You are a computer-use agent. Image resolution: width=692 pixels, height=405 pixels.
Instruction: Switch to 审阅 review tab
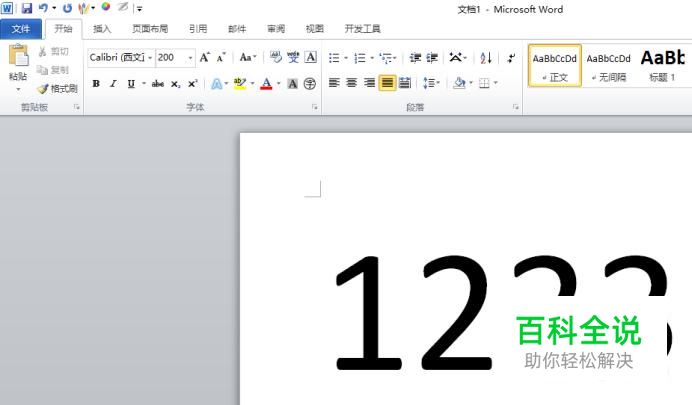[x=276, y=29]
